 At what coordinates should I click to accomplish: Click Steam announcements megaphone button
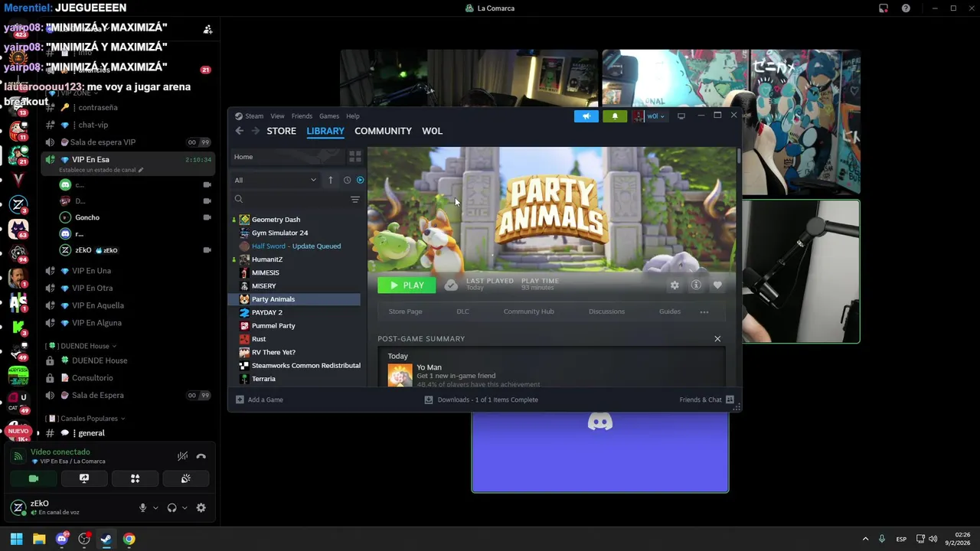586,116
